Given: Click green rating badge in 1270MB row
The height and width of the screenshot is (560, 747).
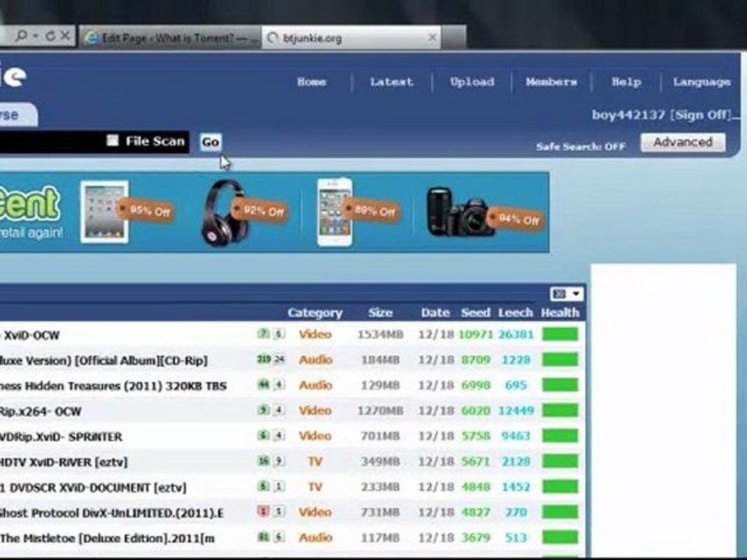Looking at the screenshot, I should point(264,410).
